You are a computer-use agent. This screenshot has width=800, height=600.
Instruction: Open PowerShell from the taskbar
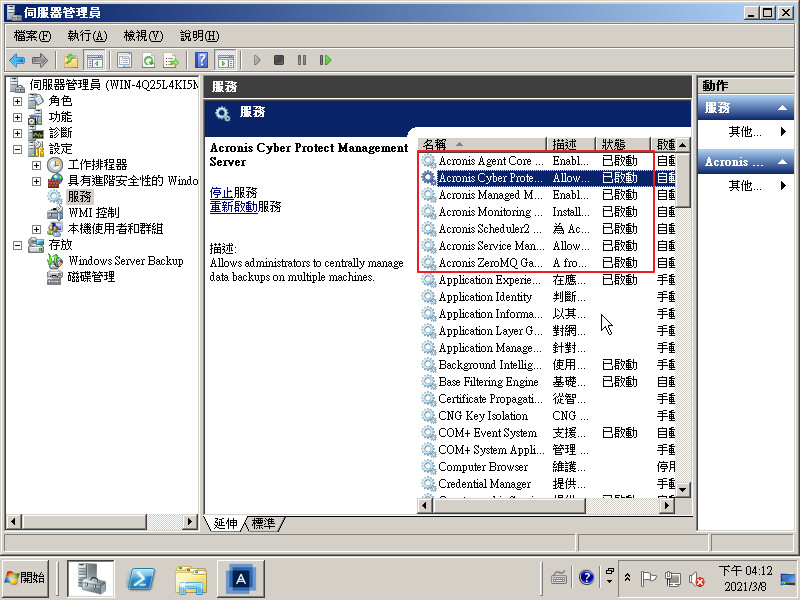(141, 579)
